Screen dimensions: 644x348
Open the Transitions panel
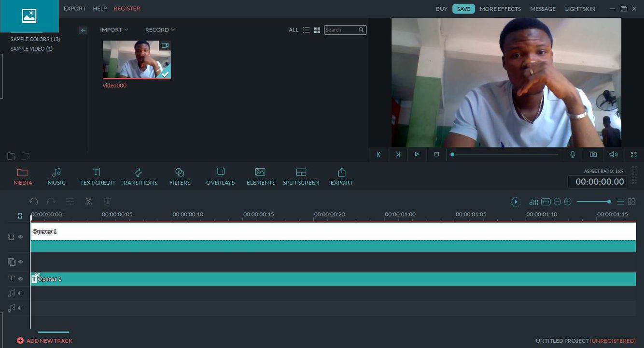pos(139,175)
